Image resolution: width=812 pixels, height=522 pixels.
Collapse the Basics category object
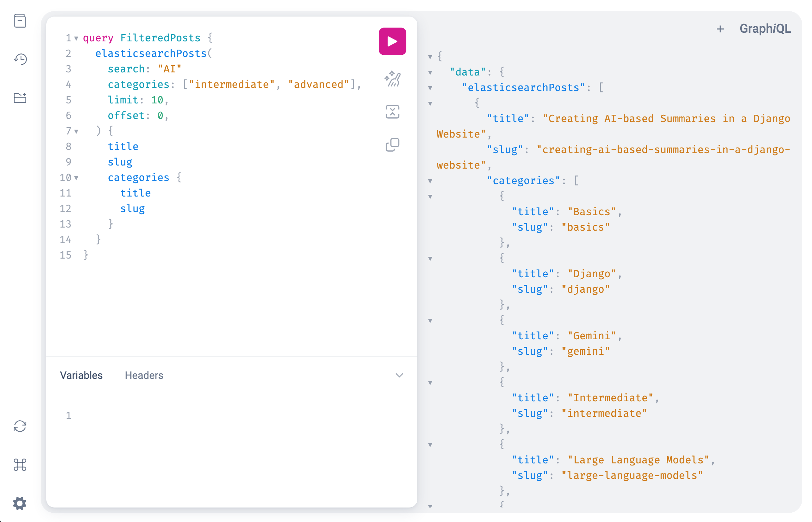click(430, 197)
